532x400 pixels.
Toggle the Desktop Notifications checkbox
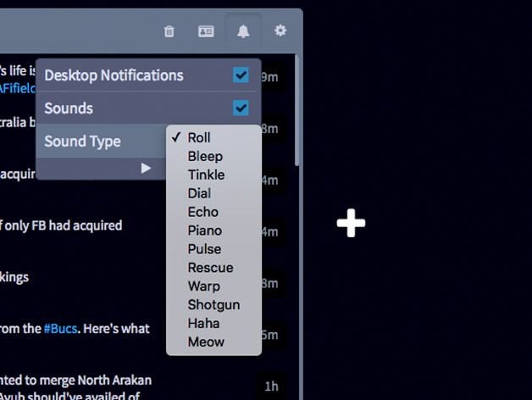241,75
